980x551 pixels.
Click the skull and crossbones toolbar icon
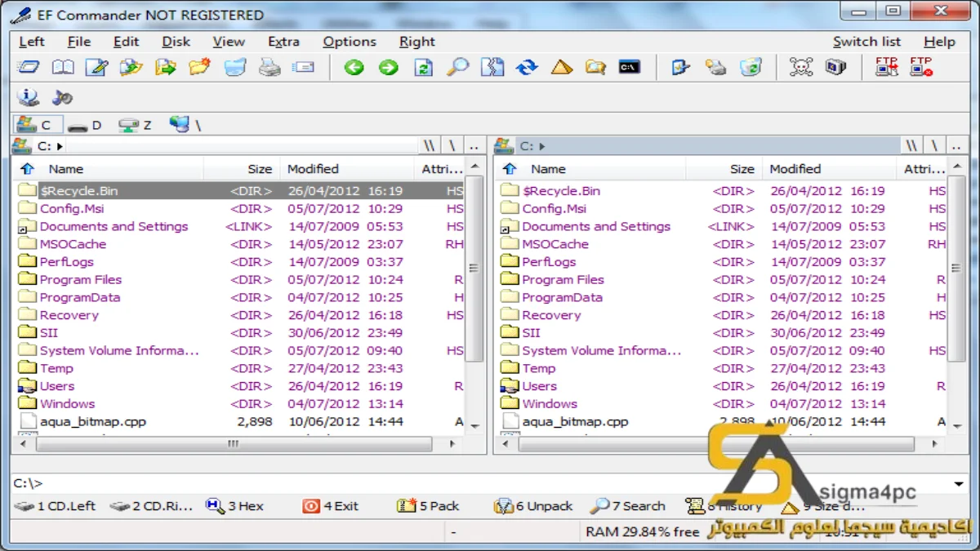(801, 68)
